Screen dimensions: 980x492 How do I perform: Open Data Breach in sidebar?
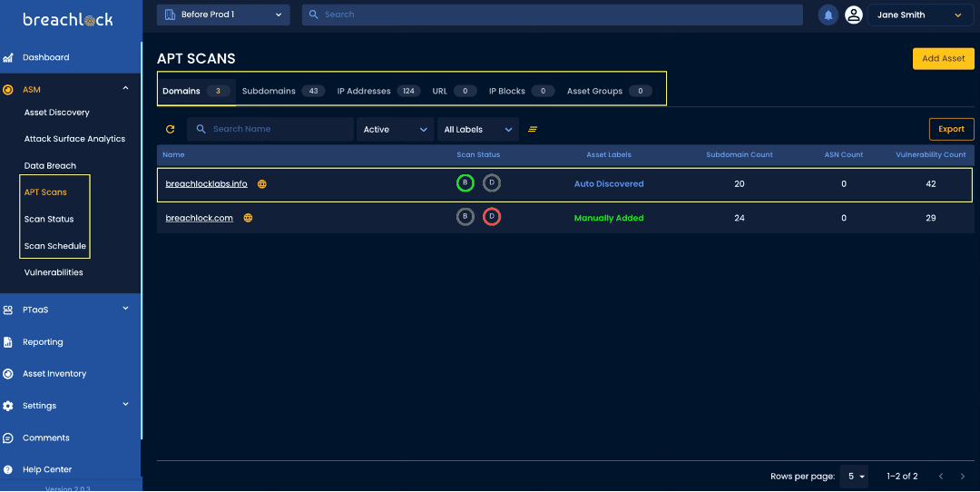pos(50,166)
